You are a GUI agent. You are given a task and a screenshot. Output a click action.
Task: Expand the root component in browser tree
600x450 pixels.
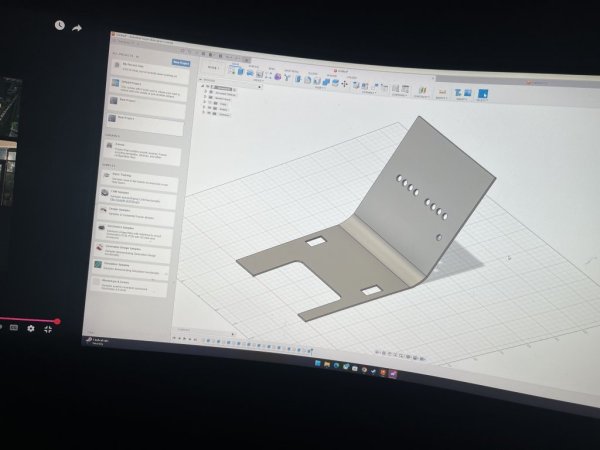[x=203, y=86]
